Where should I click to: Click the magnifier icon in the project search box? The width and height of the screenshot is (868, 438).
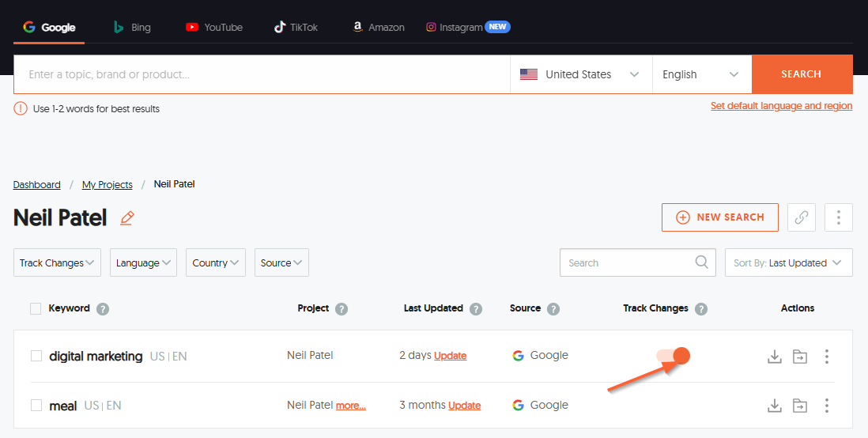coord(701,262)
